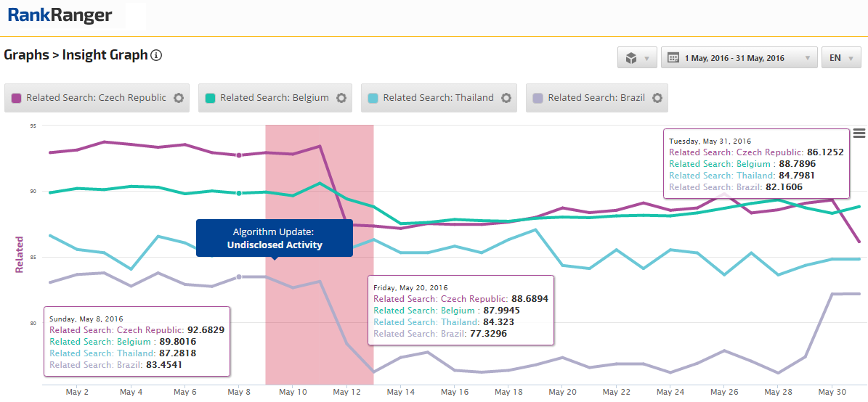
Task: Toggle the Related Search: Belgium legend
Action: [274, 98]
